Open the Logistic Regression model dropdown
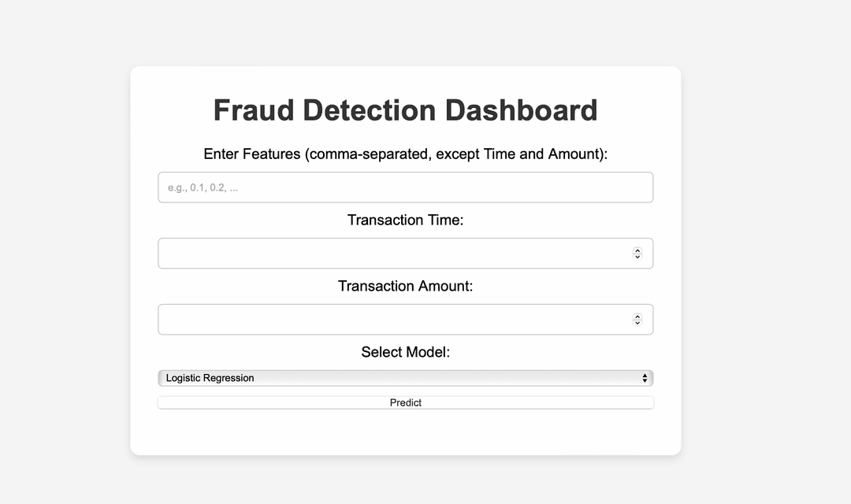Image resolution: width=851 pixels, height=504 pixels. 405,379
